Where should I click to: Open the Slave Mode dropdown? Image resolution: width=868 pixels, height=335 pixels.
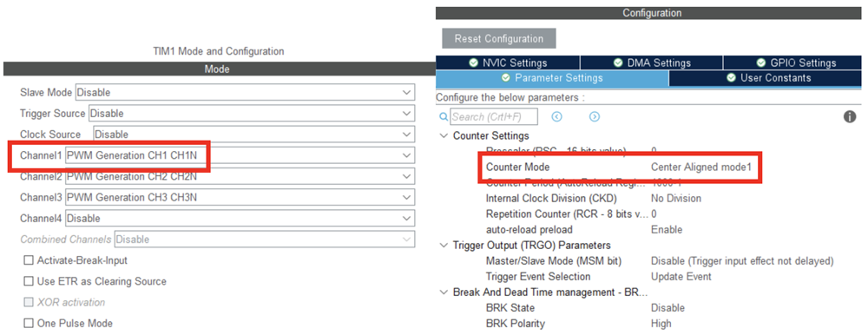click(245, 93)
